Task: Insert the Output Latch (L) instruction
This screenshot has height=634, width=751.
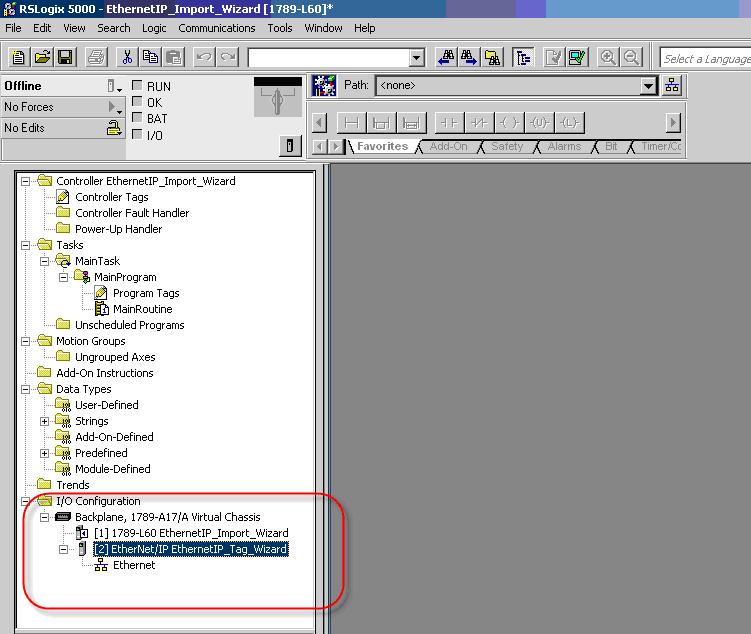Action: pyautogui.click(x=569, y=123)
